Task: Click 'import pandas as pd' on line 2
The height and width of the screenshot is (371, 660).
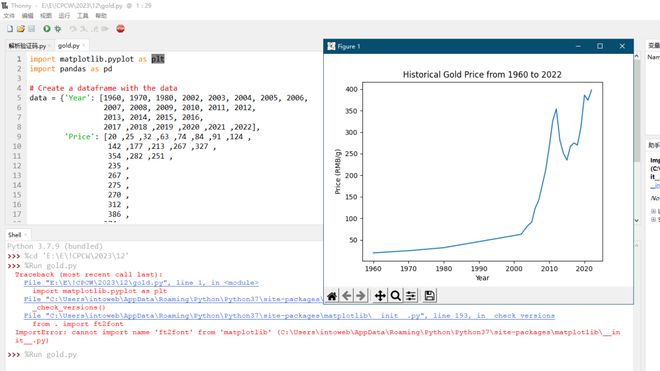Action: click(x=71, y=69)
